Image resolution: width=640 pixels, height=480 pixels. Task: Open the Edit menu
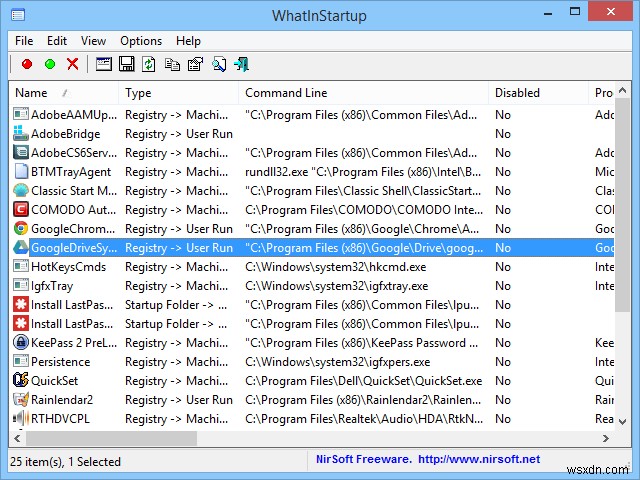click(x=57, y=41)
